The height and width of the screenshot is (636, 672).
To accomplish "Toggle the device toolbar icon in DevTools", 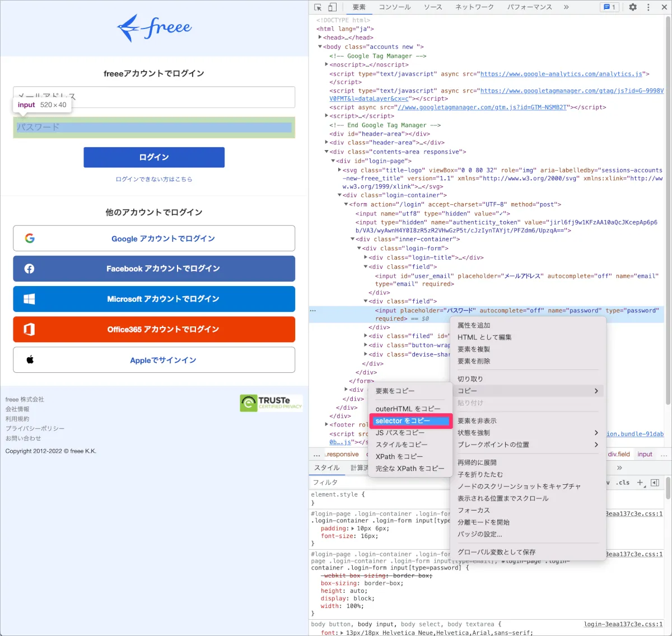I will [332, 7].
